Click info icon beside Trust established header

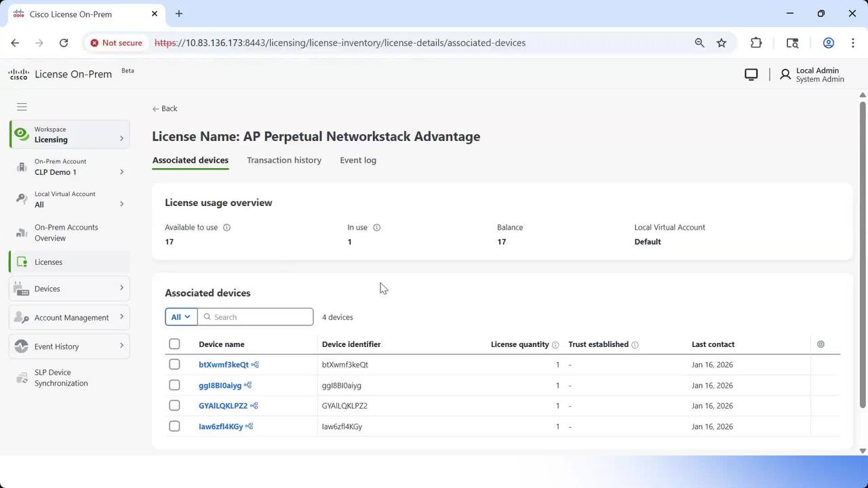click(x=635, y=345)
